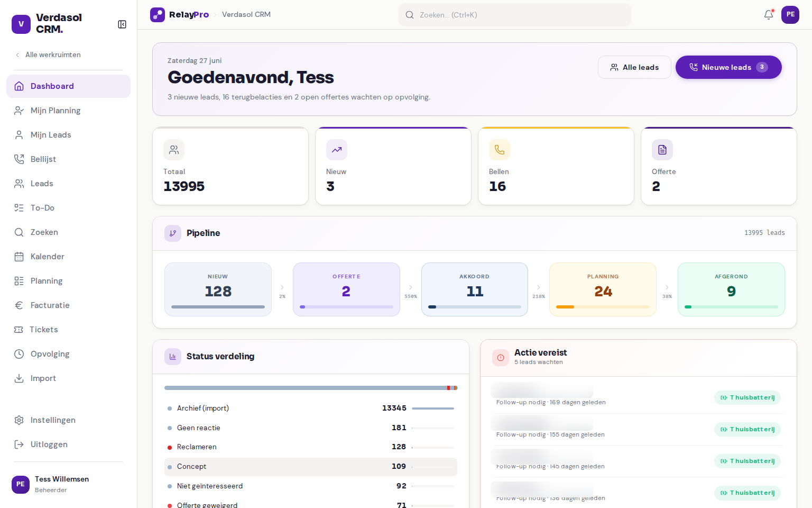Click the Reclameren status row

point(311,447)
